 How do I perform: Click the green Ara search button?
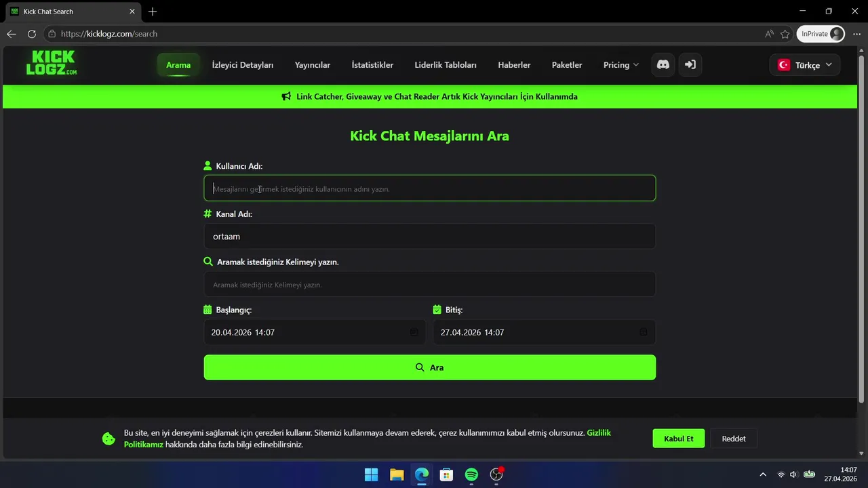(430, 367)
